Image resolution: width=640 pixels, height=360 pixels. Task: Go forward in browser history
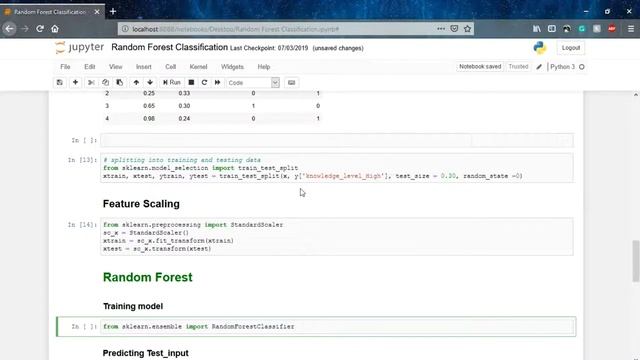(25, 29)
